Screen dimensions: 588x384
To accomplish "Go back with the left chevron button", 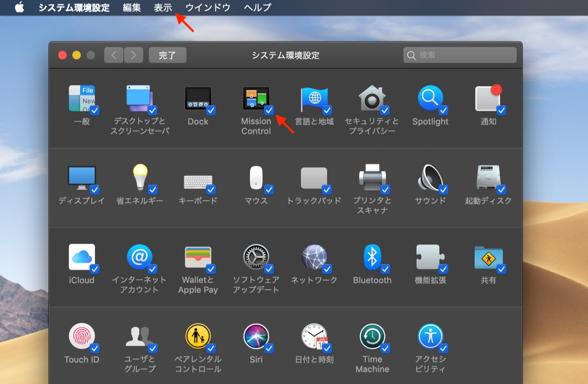I will click(x=114, y=55).
